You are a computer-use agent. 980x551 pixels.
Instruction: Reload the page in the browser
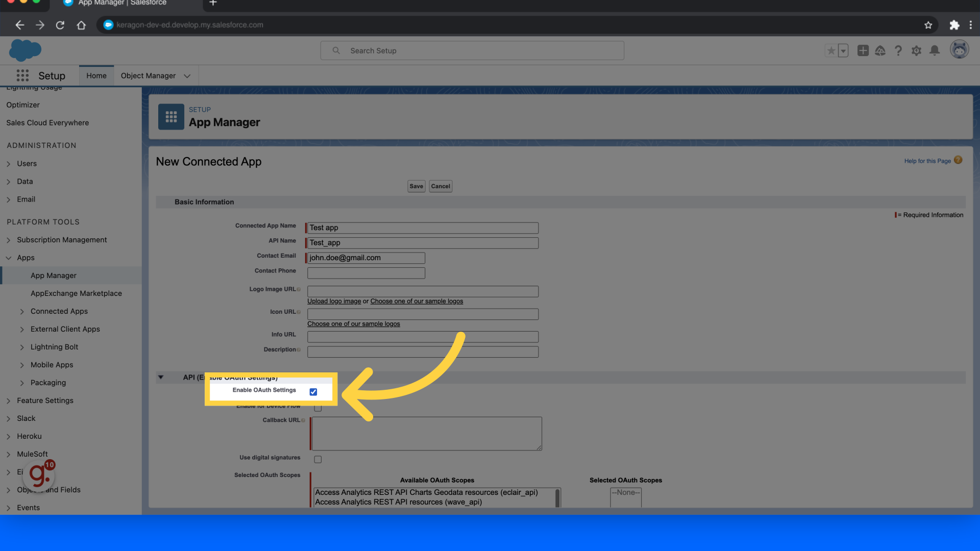click(60, 24)
